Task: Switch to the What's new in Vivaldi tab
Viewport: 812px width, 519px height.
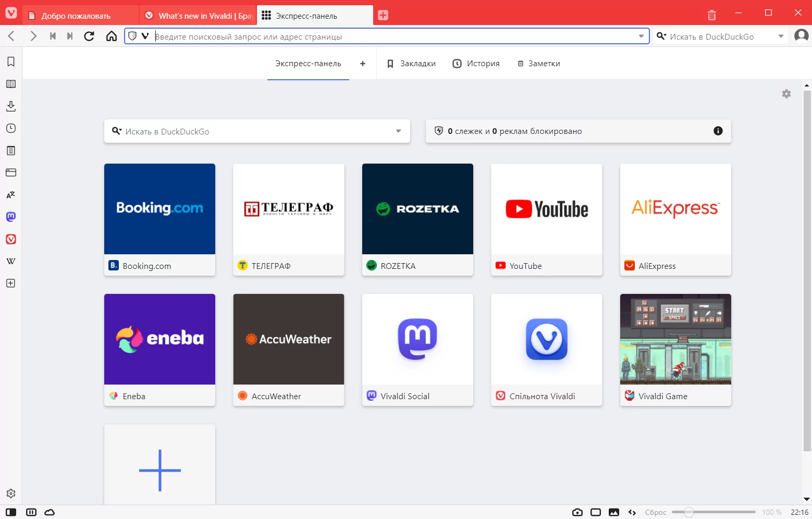Action: click(x=199, y=16)
